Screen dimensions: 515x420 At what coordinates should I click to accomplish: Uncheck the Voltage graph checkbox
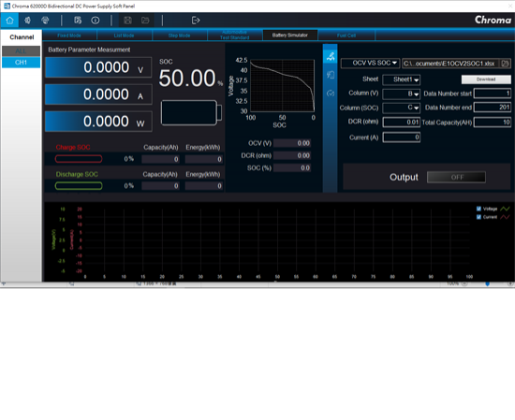coord(478,209)
